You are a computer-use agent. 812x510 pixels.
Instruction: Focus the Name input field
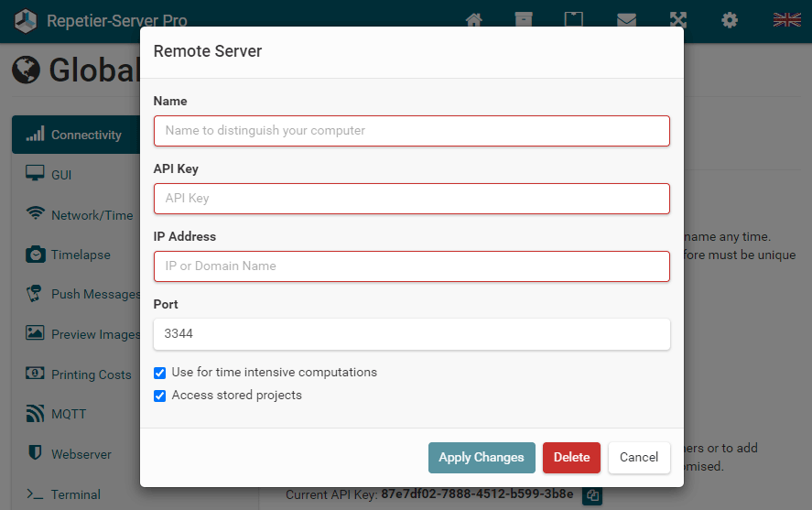click(x=412, y=131)
